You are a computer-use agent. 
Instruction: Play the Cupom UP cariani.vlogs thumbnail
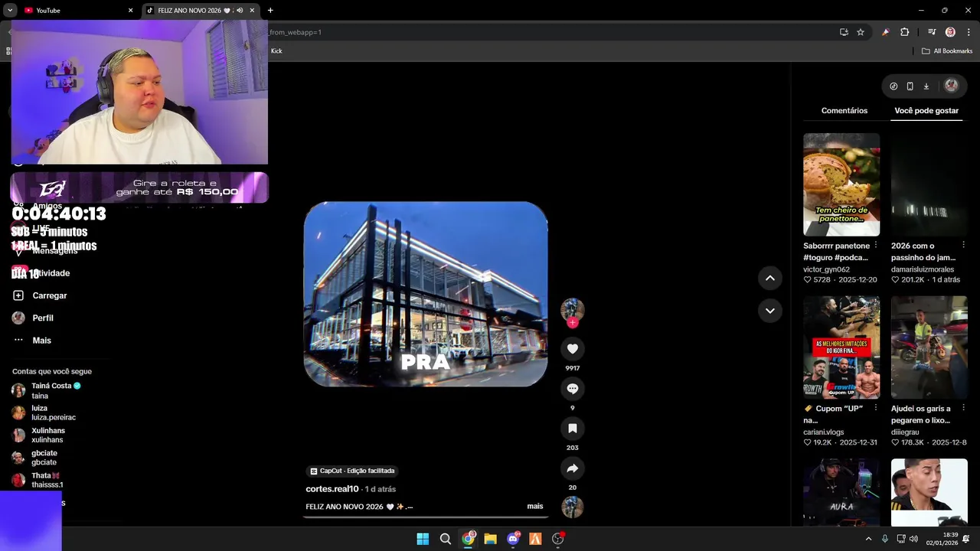[x=841, y=347]
